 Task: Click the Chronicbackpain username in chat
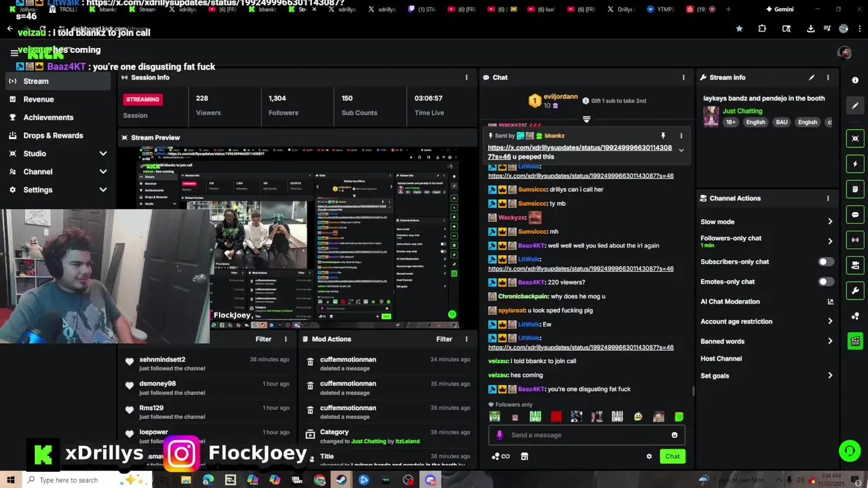point(522,297)
